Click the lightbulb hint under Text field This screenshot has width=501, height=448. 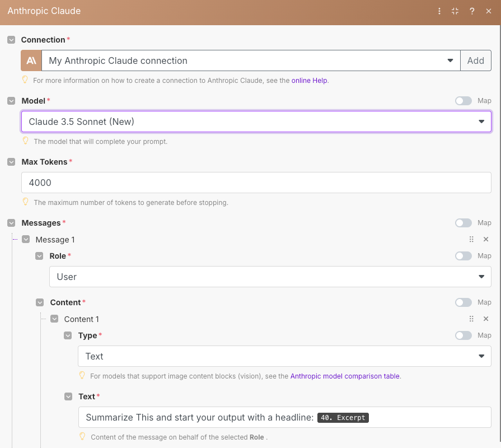coord(82,436)
